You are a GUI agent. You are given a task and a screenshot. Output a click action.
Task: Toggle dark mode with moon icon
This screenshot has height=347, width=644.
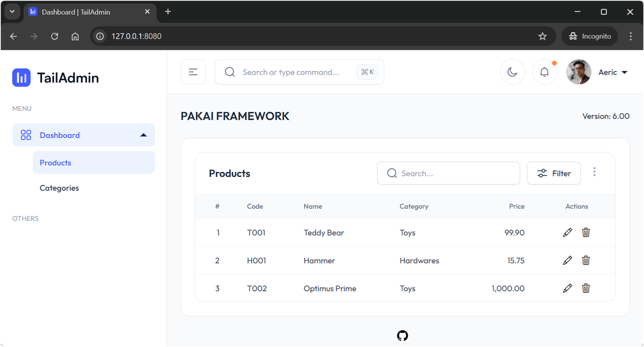(x=512, y=72)
